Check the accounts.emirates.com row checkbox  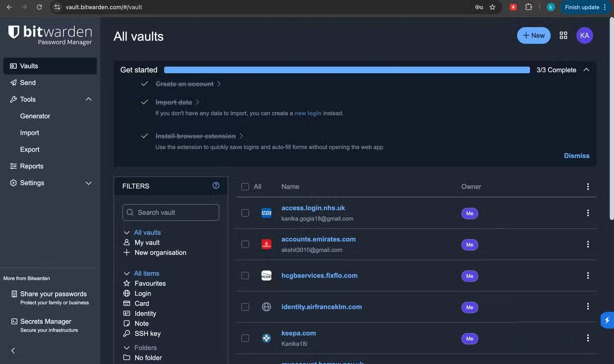pos(245,245)
